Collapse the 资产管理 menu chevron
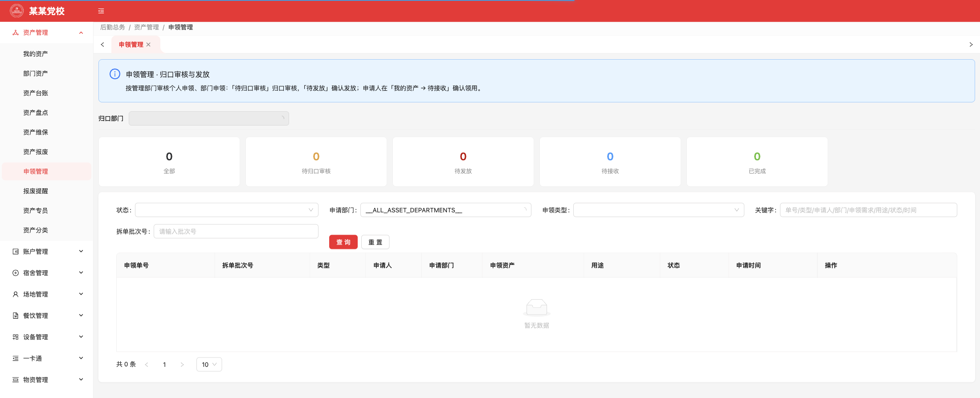Viewport: 980px width, 398px height. click(81, 32)
